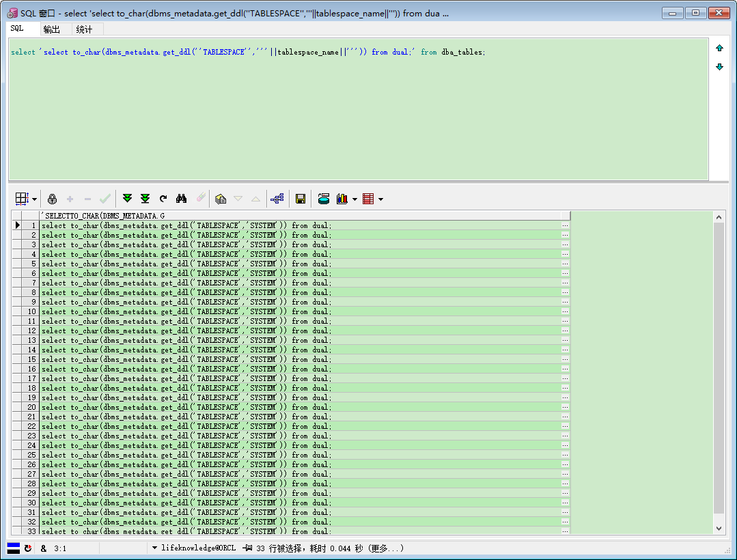Fetch next page with green double arrow
The image size is (737, 560).
point(127,199)
